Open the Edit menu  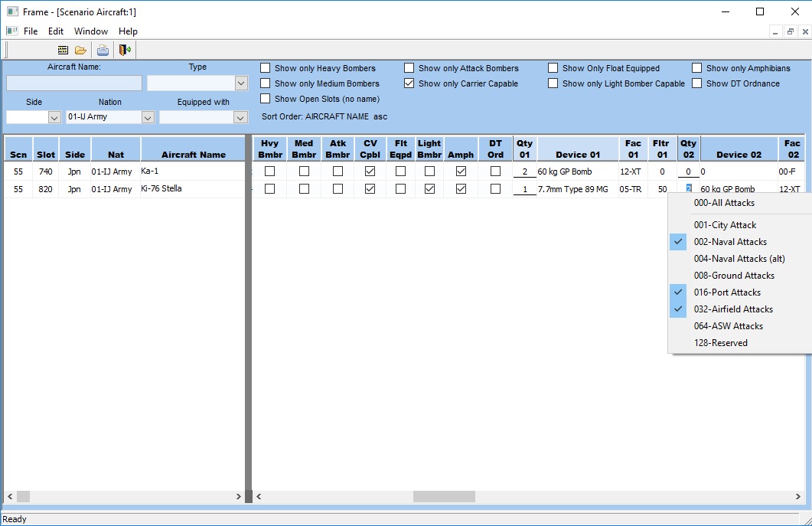56,31
